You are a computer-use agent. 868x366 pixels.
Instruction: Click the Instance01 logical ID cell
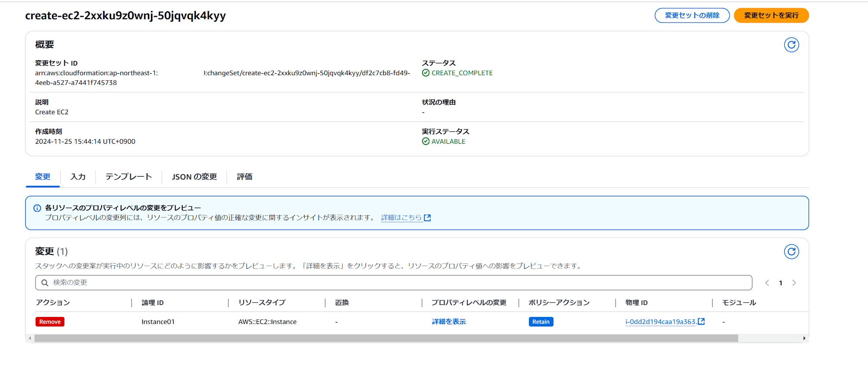pos(158,322)
